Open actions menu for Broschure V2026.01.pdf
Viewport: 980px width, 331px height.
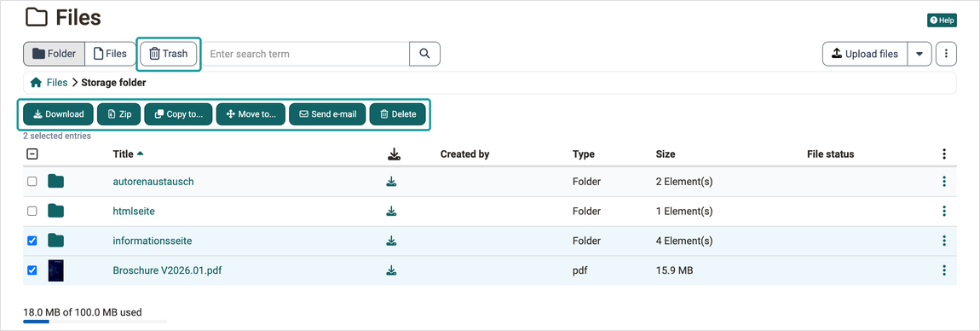click(943, 270)
